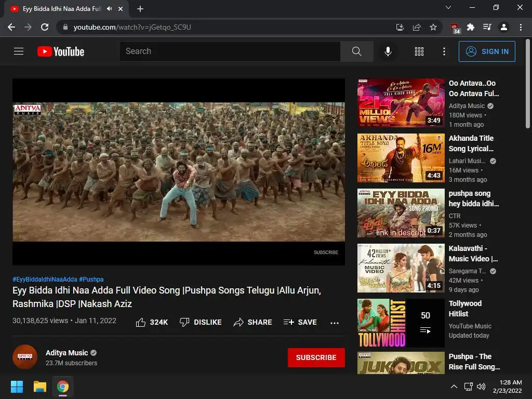532x399 pixels.
Task: Open the YouTube guide hamburger menu
Action: coord(19,51)
